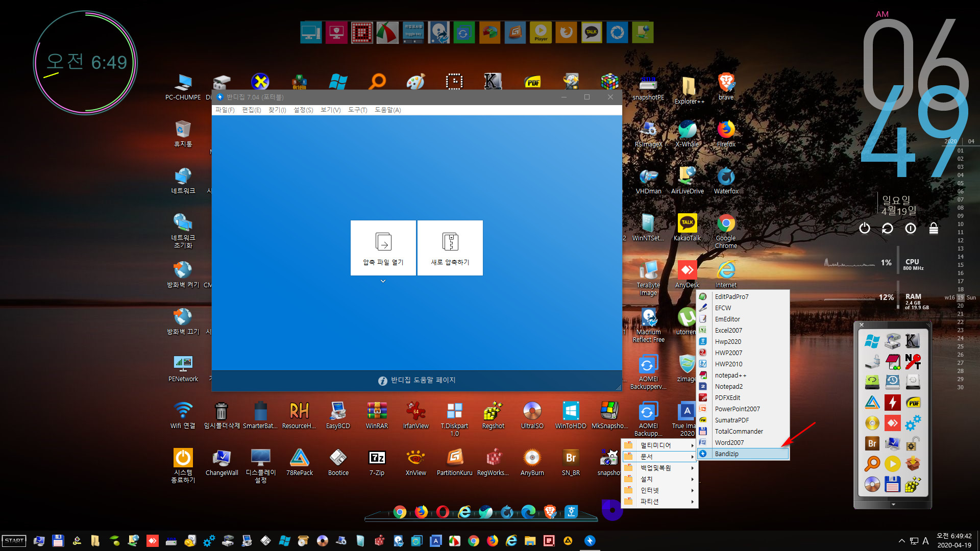Click the Bandizip icon on the taskbar
Screen dimensions: 980x551
pyautogui.click(x=590, y=541)
